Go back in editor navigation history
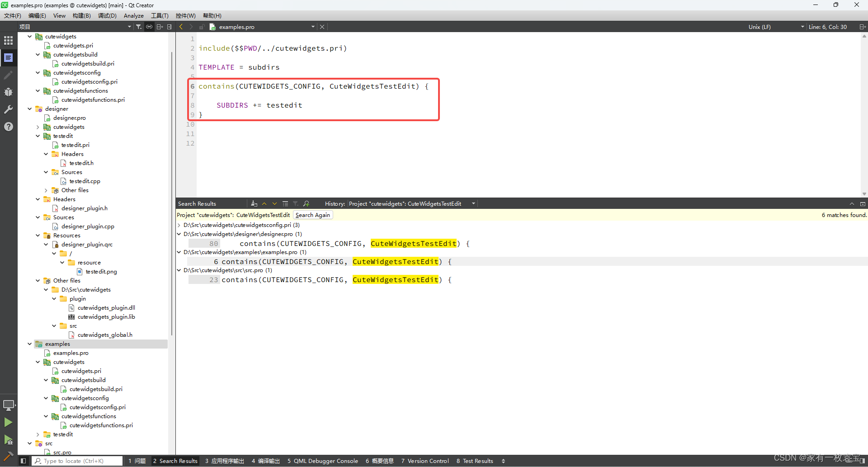 [x=181, y=27]
